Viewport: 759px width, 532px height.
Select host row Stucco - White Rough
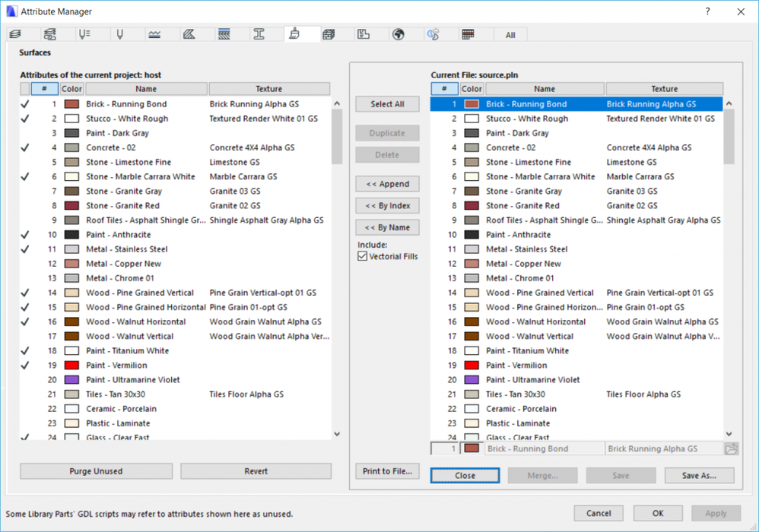175,119
